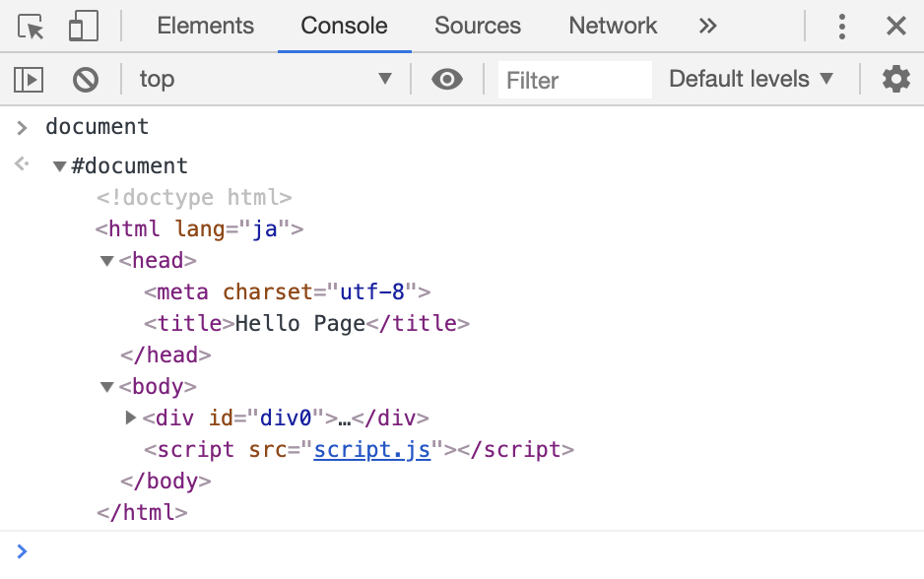924x579 pixels.
Task: Click the console Filter input field
Action: [x=574, y=80]
